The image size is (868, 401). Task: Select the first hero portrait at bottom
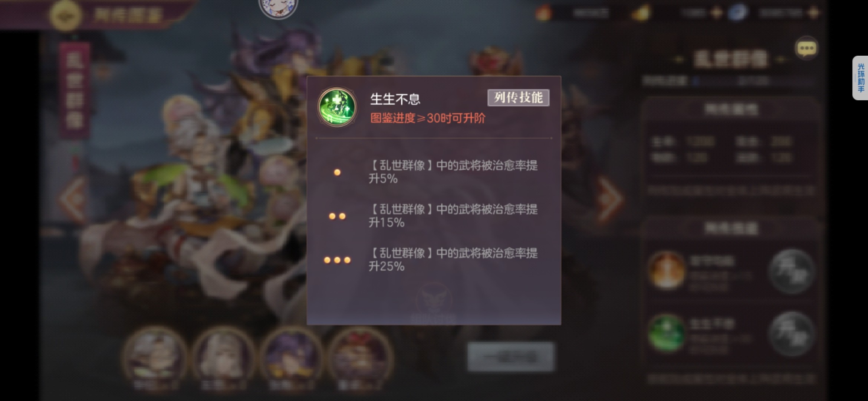point(154,358)
